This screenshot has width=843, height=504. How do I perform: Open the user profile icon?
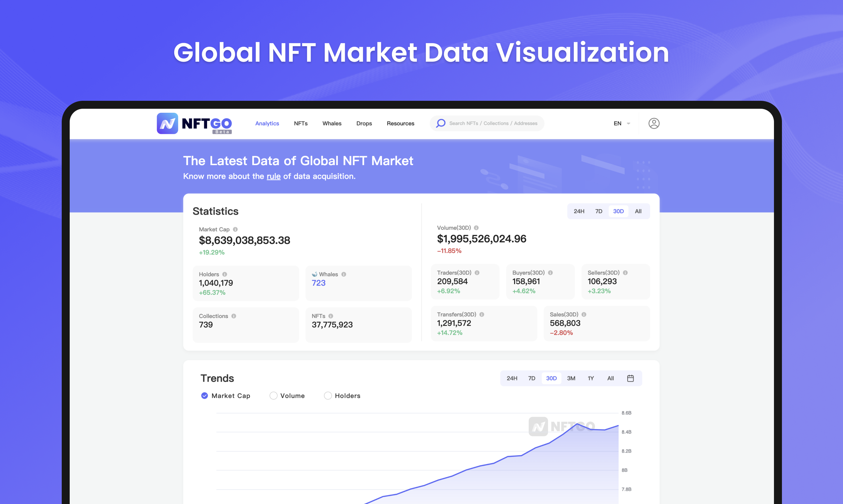click(x=654, y=123)
